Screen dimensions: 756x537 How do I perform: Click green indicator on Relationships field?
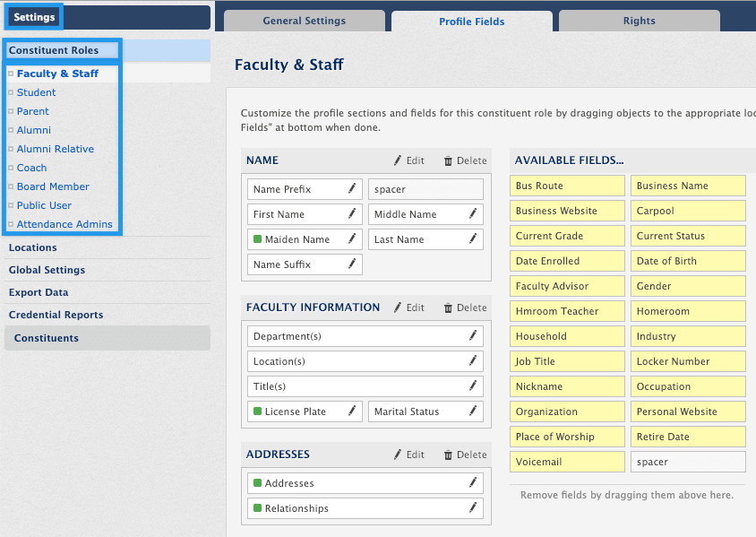(x=257, y=507)
